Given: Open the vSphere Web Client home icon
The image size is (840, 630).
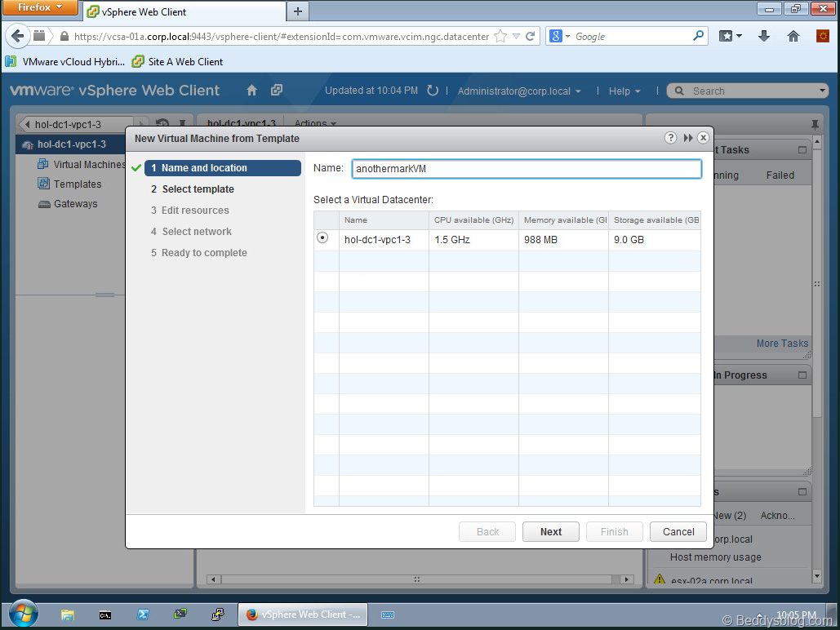Looking at the screenshot, I should click(251, 91).
